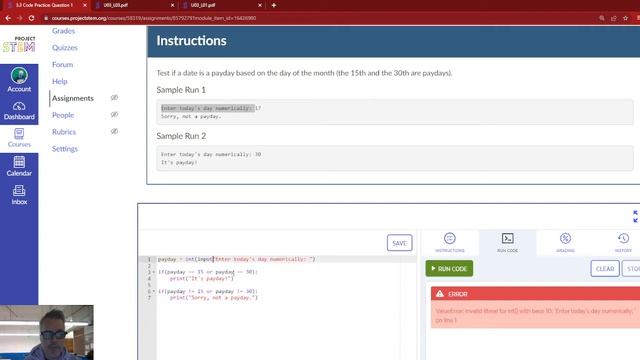The image size is (640, 360).
Task: Open the Forum link
Action: point(62,64)
